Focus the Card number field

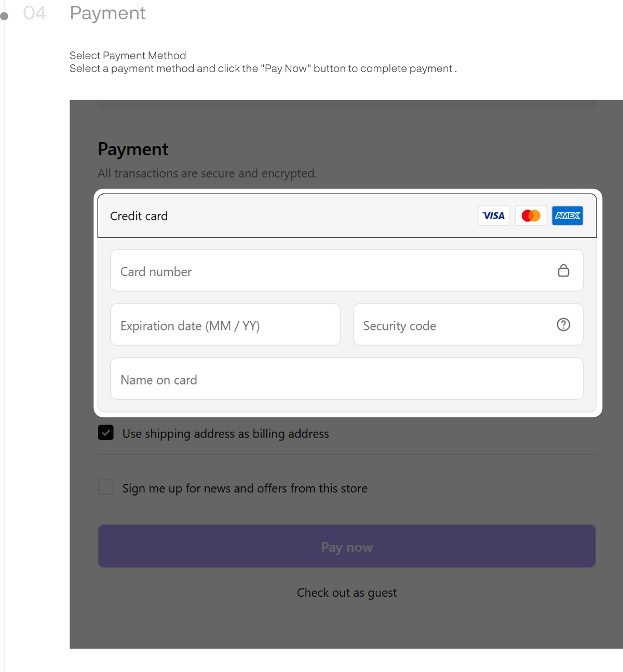pos(332,271)
